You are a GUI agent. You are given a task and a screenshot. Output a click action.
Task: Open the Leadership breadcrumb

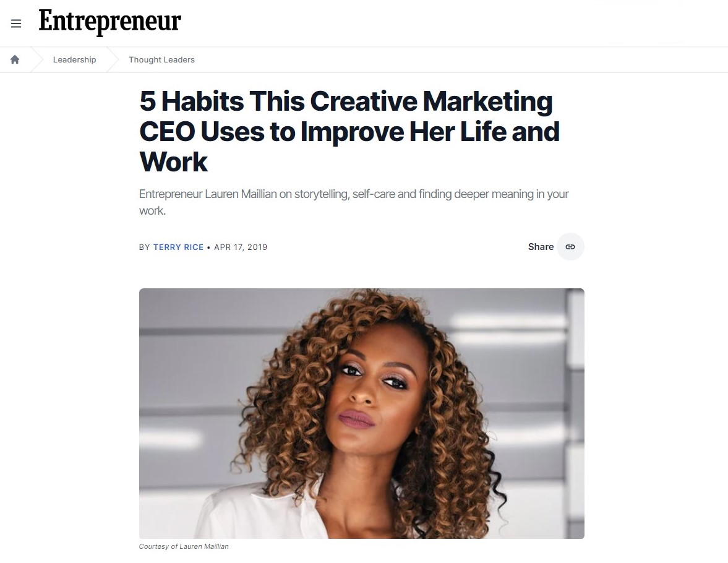tap(74, 59)
